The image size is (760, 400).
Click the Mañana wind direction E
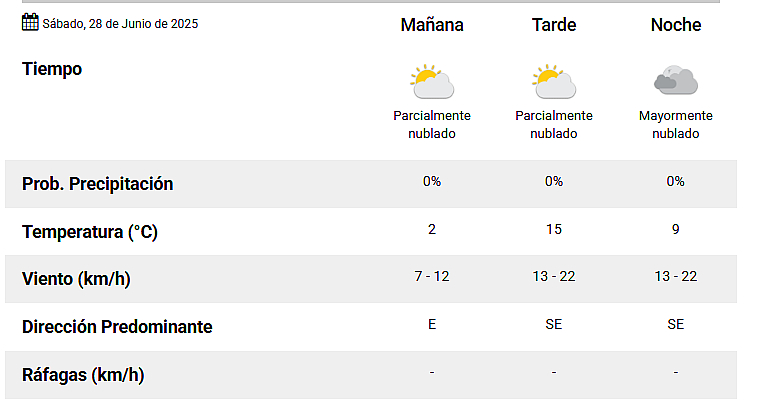(432, 324)
